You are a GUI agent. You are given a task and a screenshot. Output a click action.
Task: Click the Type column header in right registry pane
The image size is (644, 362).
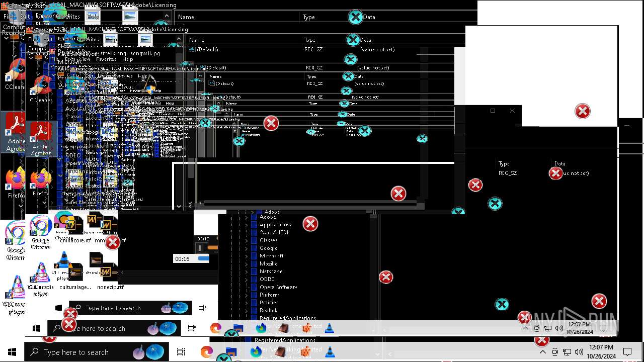pyautogui.click(x=504, y=164)
